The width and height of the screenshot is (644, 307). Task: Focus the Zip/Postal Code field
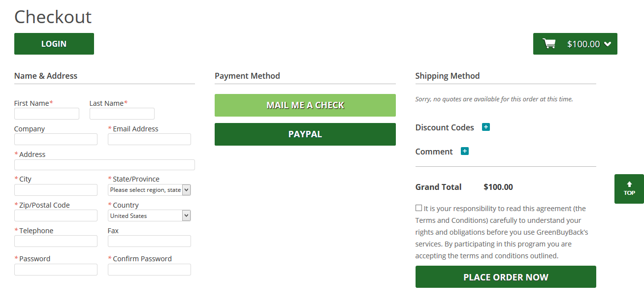[x=56, y=215]
